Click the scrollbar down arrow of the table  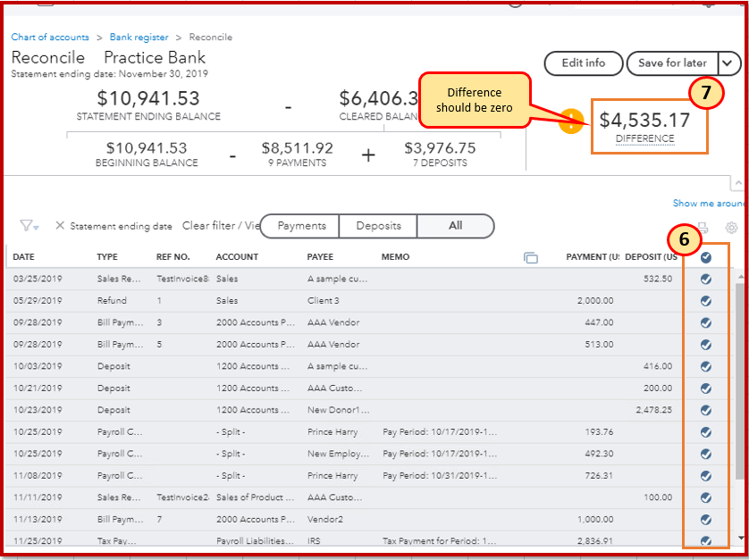pos(740,538)
